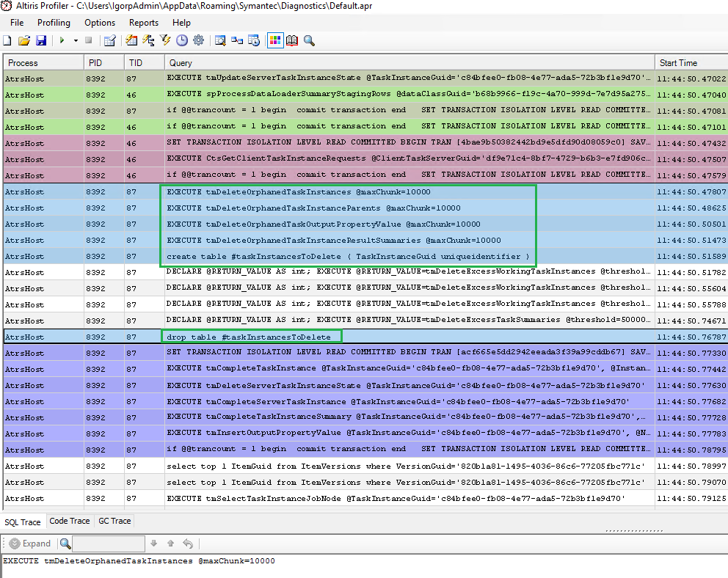Select the tmCompleteTaskInstance @TaskInstanceGuid query row

[365, 369]
